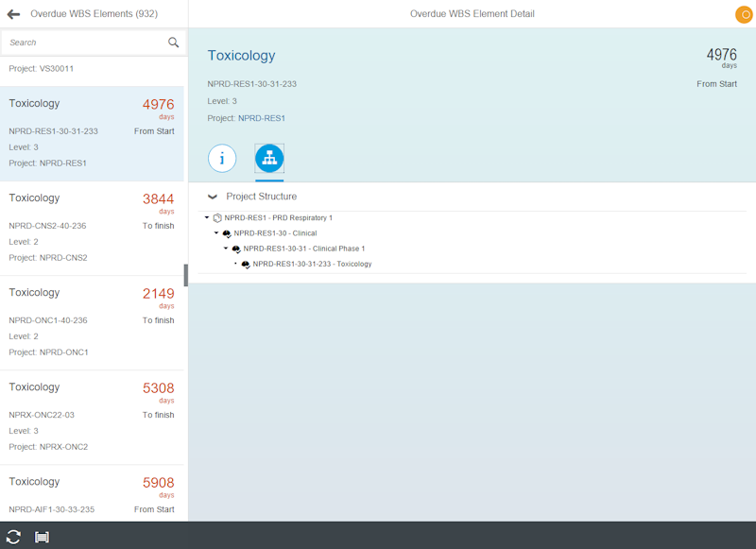Click the WBS icon beside NPRD-RES1-30-31-233 Toxicology
The image size is (756, 549).
(x=246, y=265)
